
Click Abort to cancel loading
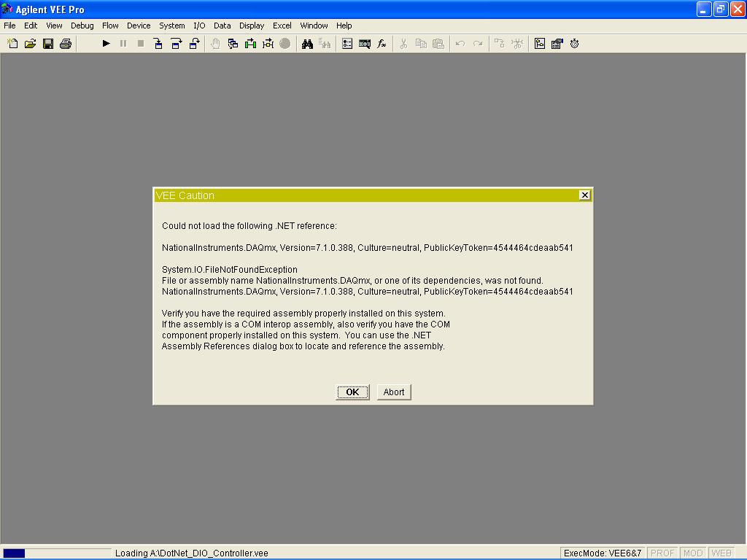pos(394,392)
